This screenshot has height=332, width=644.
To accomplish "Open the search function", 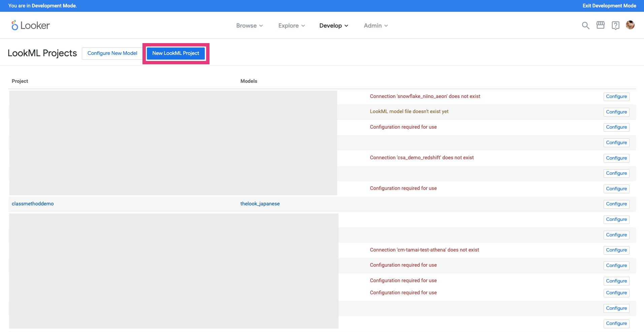I will [x=585, y=25].
